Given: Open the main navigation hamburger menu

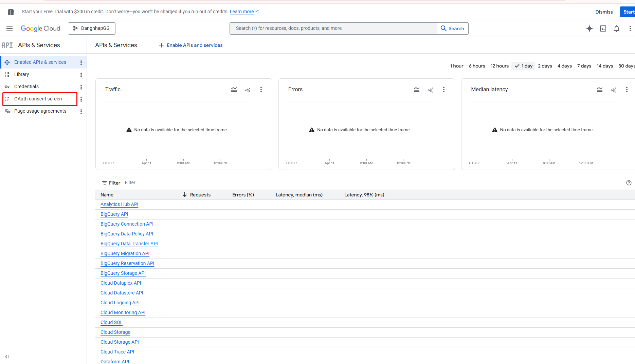Looking at the screenshot, I should 10,28.
